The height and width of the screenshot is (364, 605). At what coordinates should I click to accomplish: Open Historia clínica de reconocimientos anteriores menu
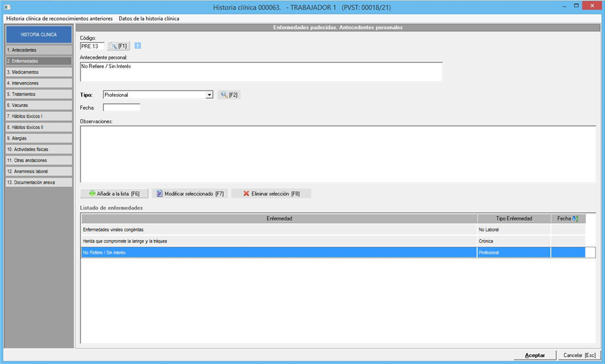(x=59, y=18)
